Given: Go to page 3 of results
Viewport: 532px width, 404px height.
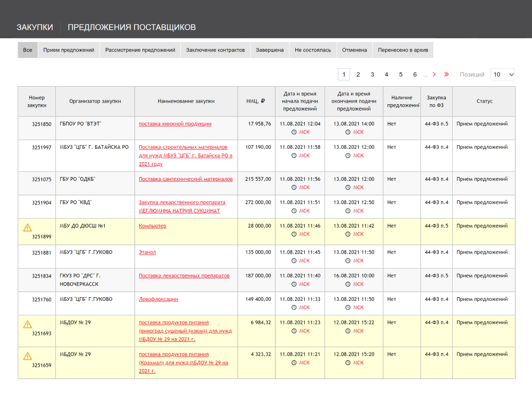Looking at the screenshot, I should tap(372, 74).
